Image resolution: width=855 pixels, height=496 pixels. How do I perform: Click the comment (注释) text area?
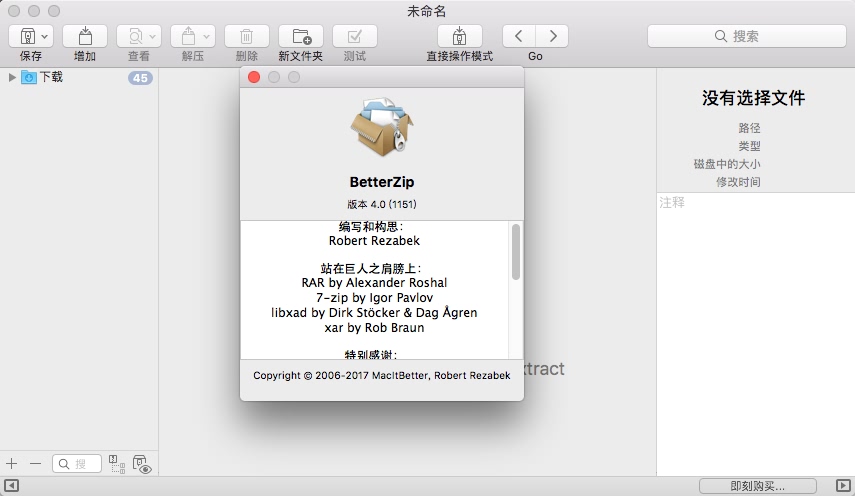756,334
